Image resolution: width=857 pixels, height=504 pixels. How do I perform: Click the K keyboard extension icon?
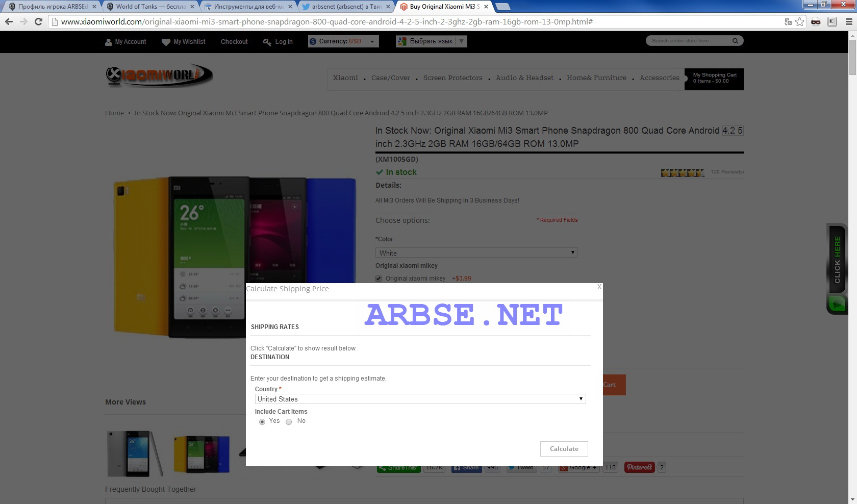pos(832,21)
